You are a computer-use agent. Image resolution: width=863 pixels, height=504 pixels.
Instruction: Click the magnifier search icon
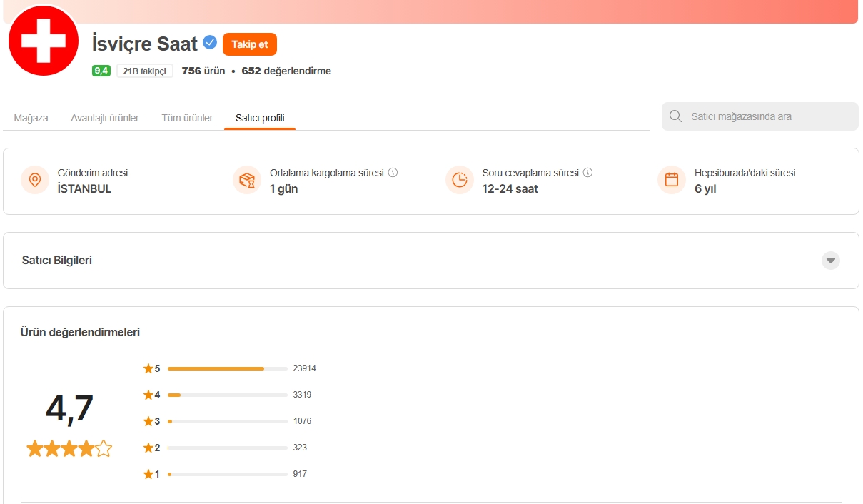675,116
